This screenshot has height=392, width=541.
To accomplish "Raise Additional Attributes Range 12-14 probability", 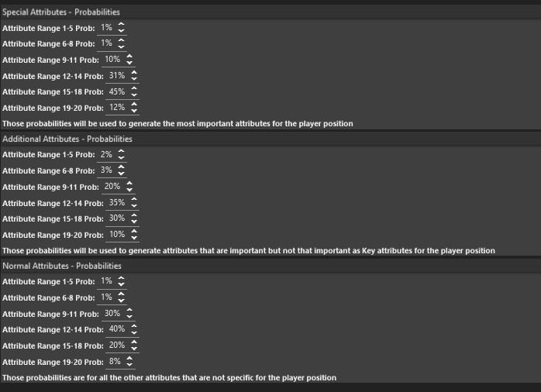I will (x=134, y=200).
